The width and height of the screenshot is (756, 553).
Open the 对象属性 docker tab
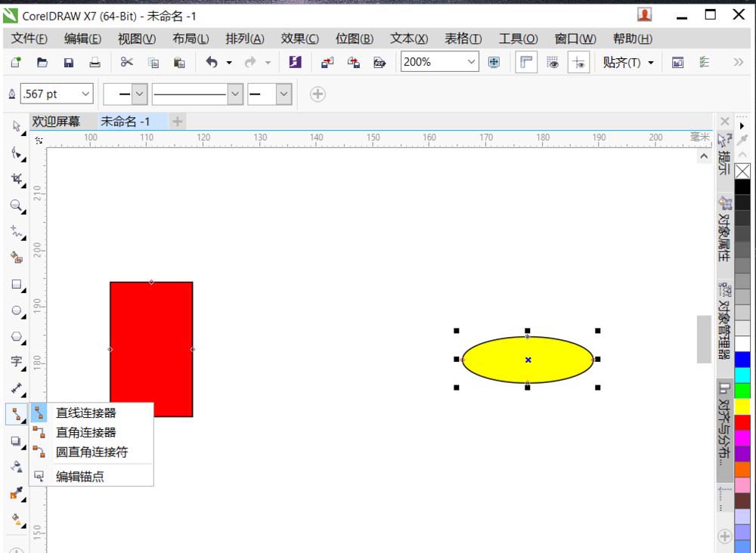(724, 230)
